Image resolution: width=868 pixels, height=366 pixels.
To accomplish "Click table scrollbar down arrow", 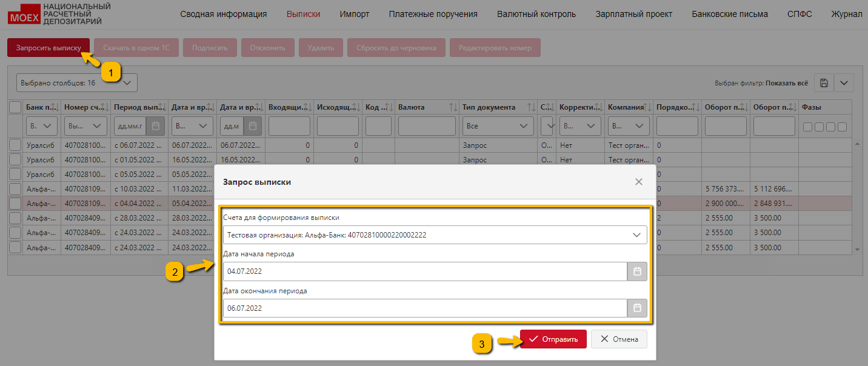I will tap(856, 249).
